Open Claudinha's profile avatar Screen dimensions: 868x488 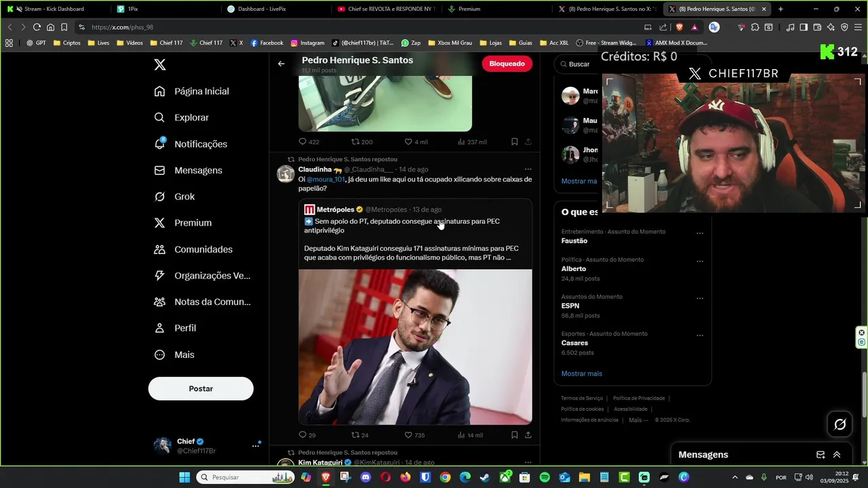[x=285, y=174]
